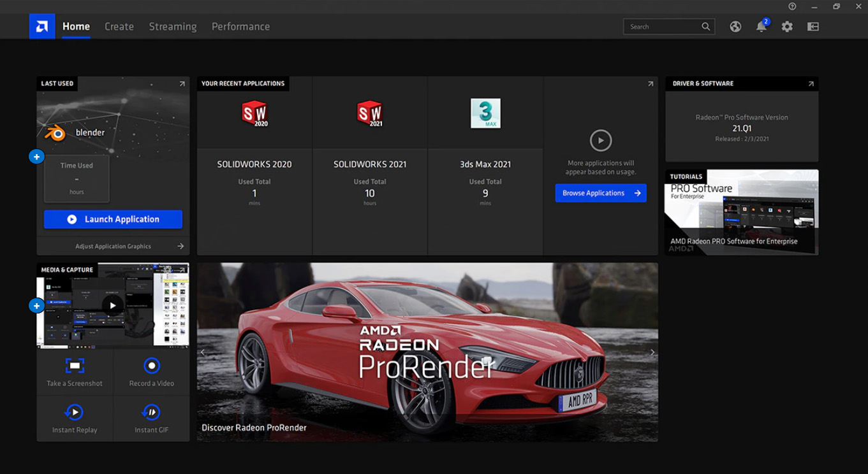
Task: Click the AMD logo in top bar
Action: click(42, 26)
